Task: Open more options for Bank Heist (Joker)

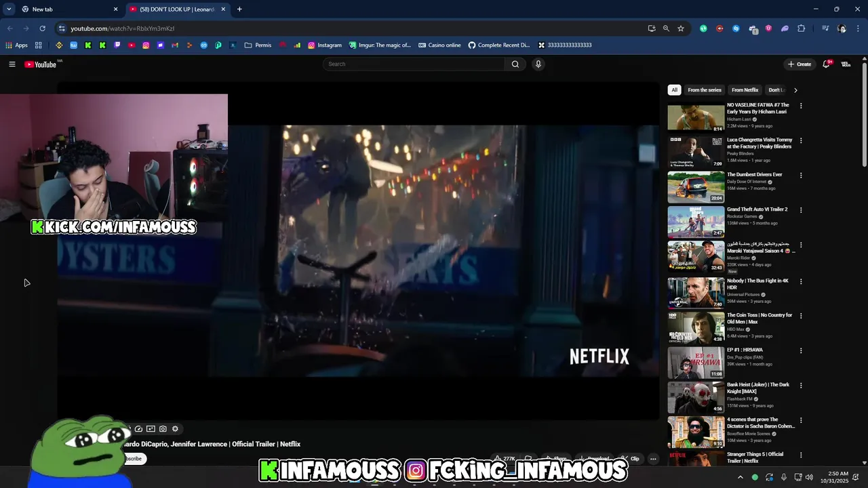Action: tap(801, 386)
